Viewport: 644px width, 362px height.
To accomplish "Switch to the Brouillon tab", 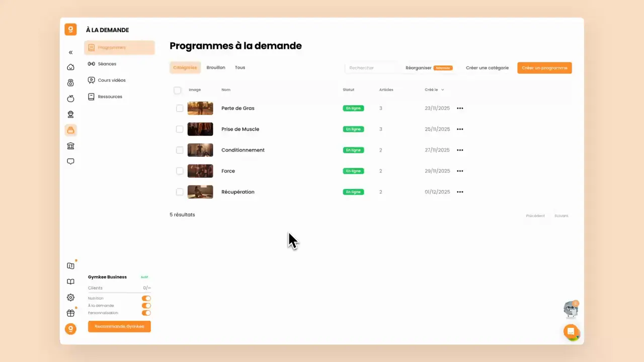I will pos(216,67).
